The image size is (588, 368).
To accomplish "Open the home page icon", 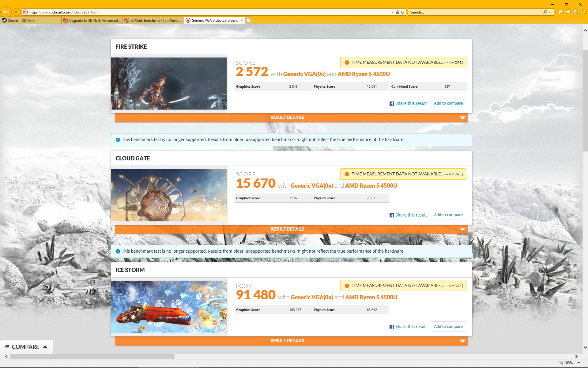I will [560, 12].
